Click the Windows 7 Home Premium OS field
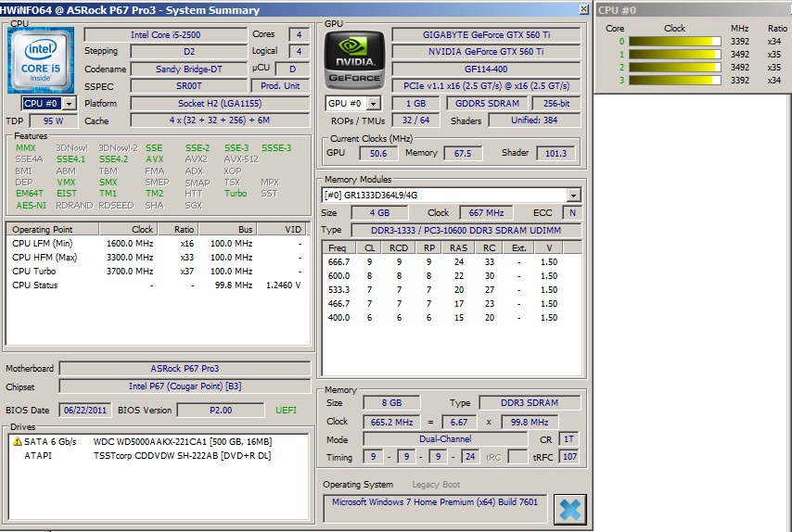The image size is (792, 532). pyautogui.click(x=435, y=509)
